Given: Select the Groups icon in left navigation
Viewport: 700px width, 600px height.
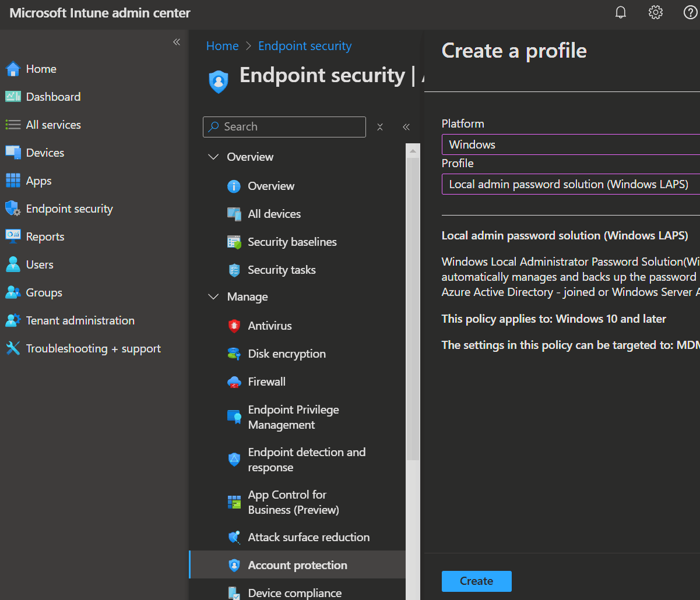Looking at the screenshot, I should pos(13,292).
